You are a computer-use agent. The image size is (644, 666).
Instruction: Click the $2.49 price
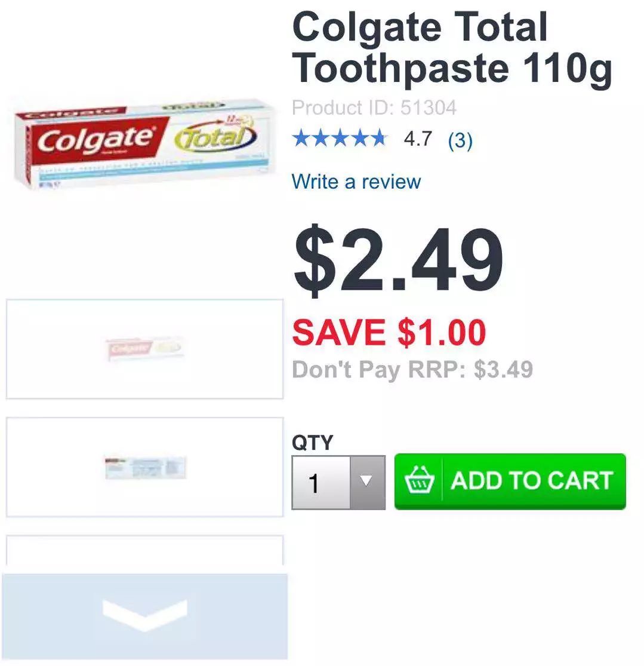click(x=398, y=259)
